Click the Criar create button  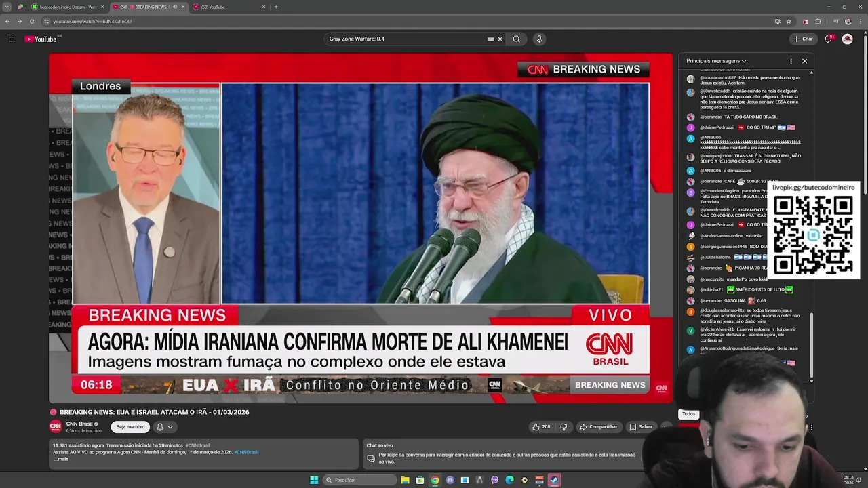click(x=803, y=39)
